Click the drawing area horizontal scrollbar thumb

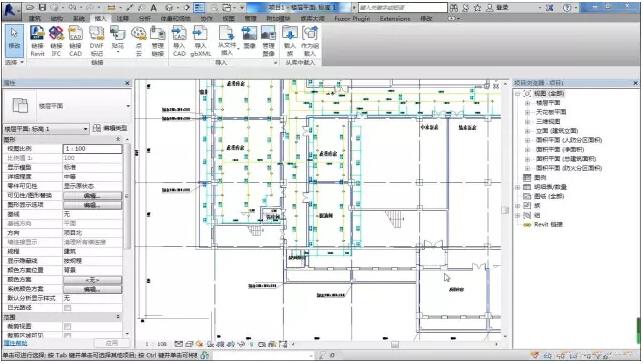pyautogui.click(x=394, y=344)
